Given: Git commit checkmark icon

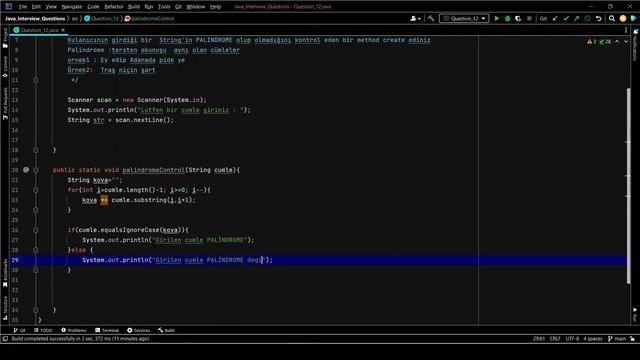Looking at the screenshot, I should tap(566, 18).
